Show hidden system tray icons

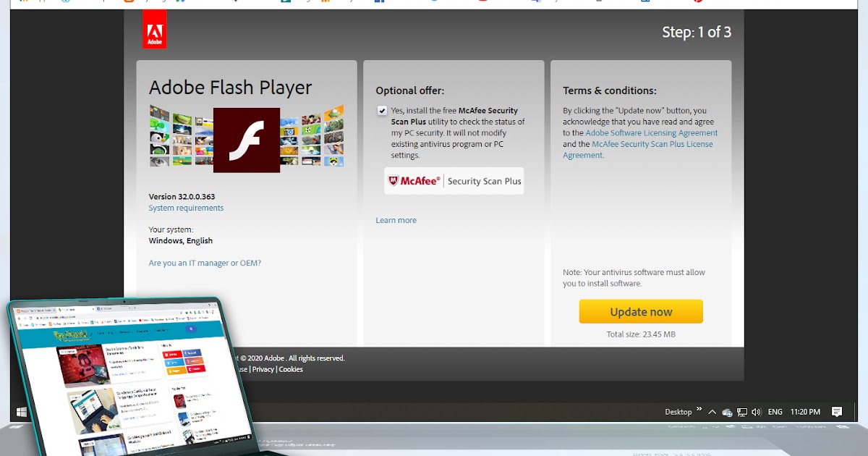(x=712, y=412)
